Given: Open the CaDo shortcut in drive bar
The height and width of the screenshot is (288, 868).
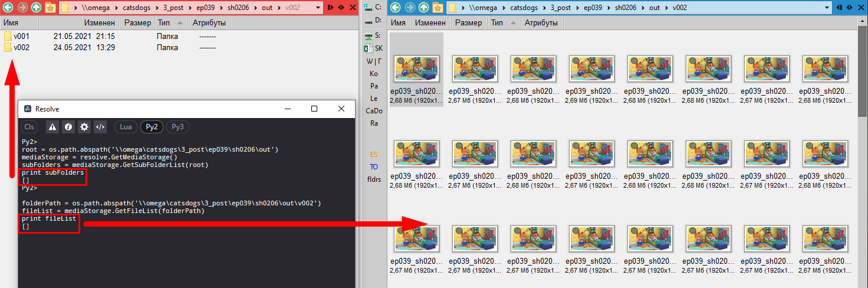Looking at the screenshot, I should pos(374,110).
